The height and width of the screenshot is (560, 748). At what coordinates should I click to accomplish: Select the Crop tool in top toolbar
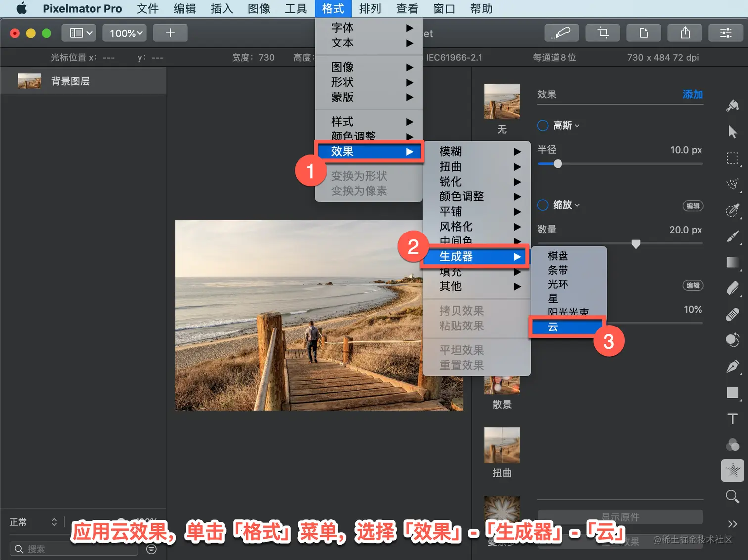603,33
